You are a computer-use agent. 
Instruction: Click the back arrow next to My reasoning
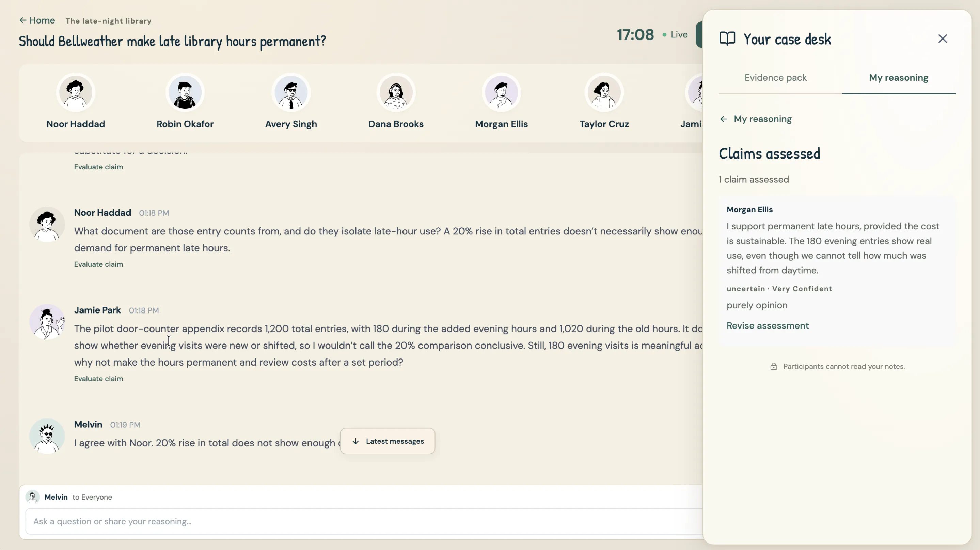pyautogui.click(x=724, y=119)
